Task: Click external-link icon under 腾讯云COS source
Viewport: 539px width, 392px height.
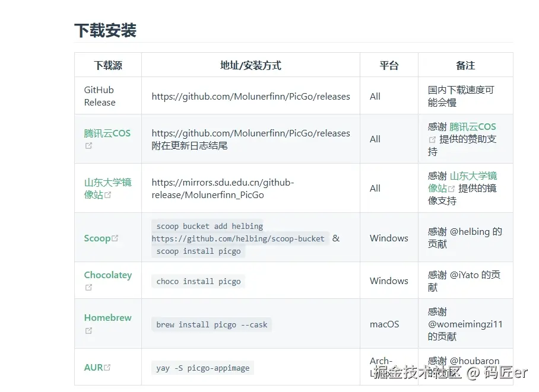Action: pos(88,146)
